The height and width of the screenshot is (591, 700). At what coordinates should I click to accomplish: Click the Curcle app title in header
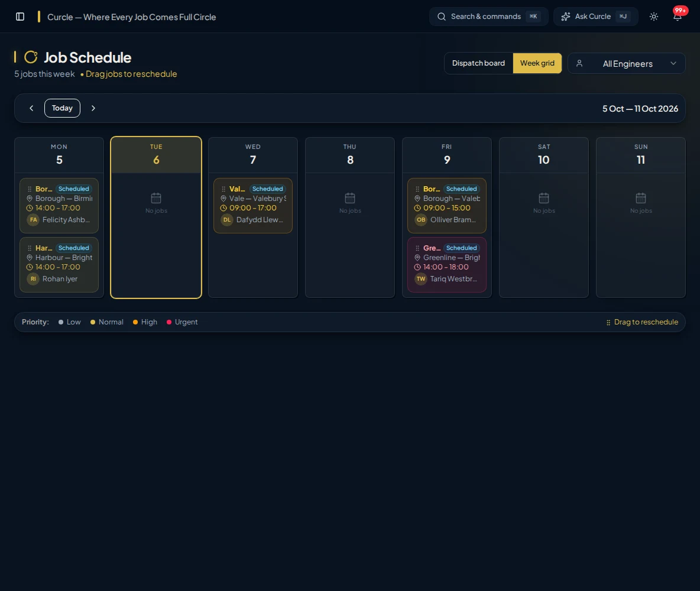pos(132,17)
